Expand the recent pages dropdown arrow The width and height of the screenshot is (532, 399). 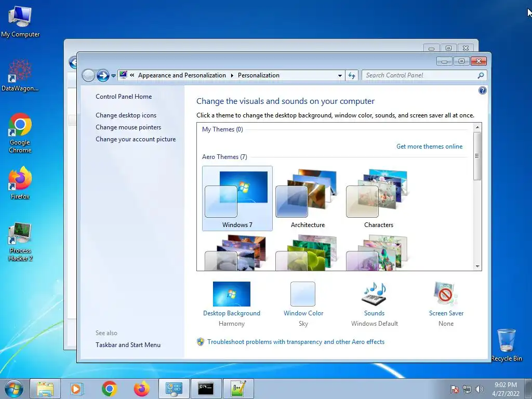113,76
